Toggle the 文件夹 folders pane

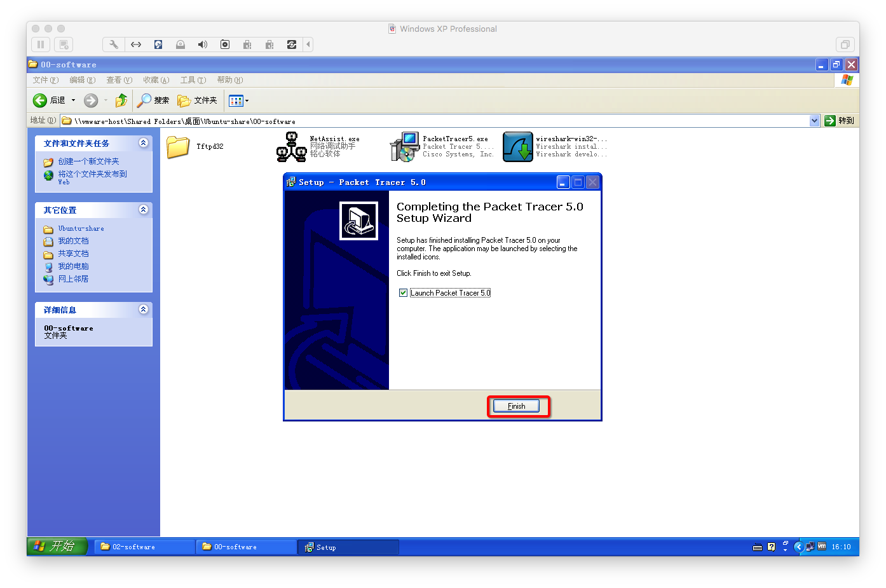pyautogui.click(x=198, y=100)
